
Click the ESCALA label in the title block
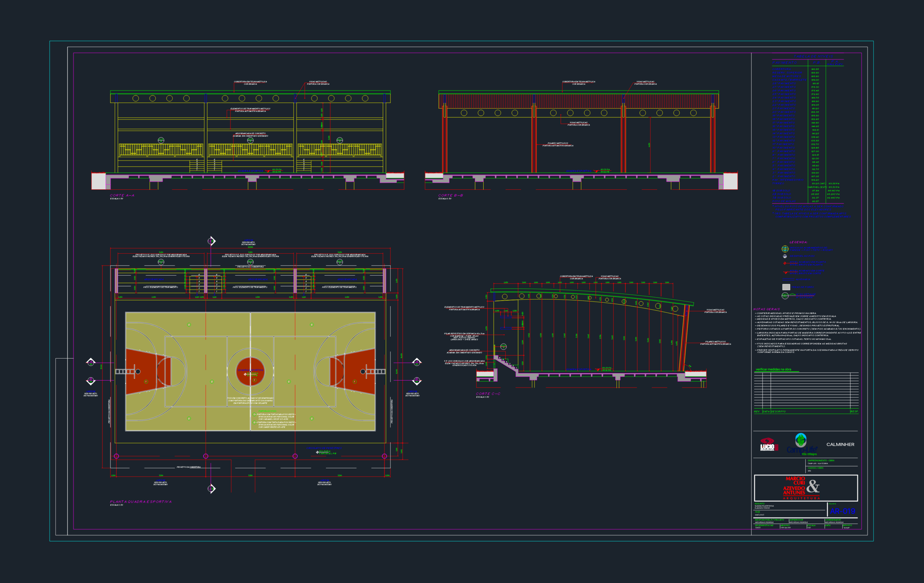[811, 526]
